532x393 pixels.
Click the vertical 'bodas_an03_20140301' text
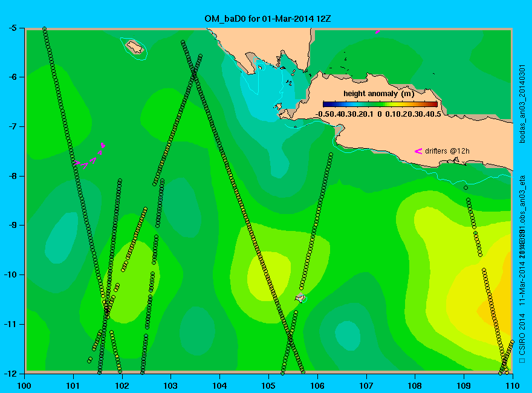pyautogui.click(x=522, y=103)
